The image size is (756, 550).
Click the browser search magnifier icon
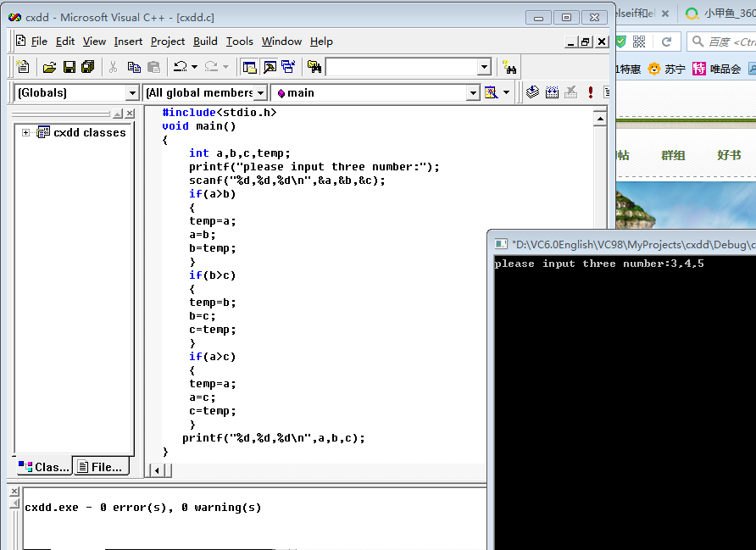point(698,42)
